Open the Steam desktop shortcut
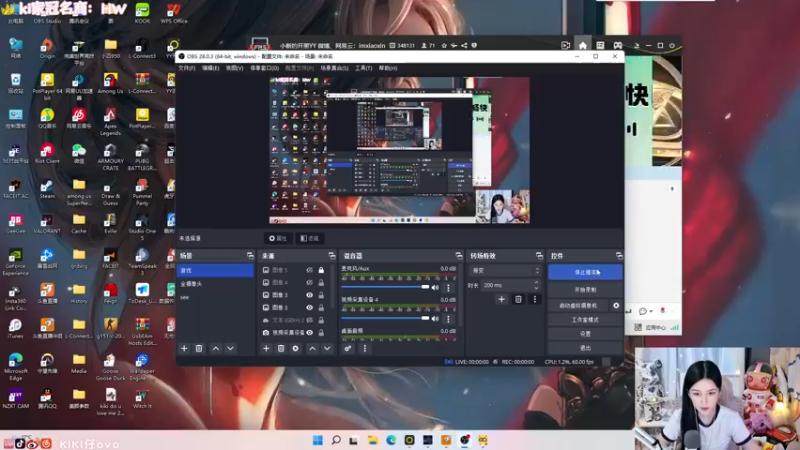The image size is (800, 450). click(x=47, y=188)
